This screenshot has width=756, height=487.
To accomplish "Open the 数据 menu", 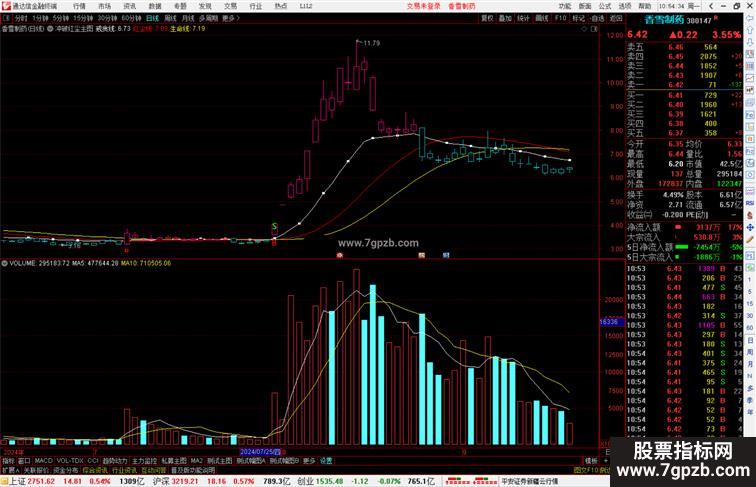I will coord(155,6).
